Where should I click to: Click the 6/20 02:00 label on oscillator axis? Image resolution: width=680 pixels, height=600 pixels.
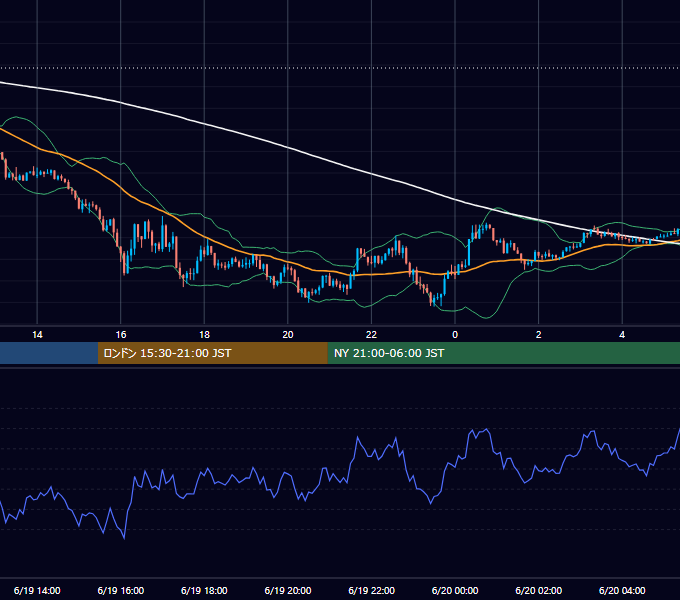(x=539, y=590)
